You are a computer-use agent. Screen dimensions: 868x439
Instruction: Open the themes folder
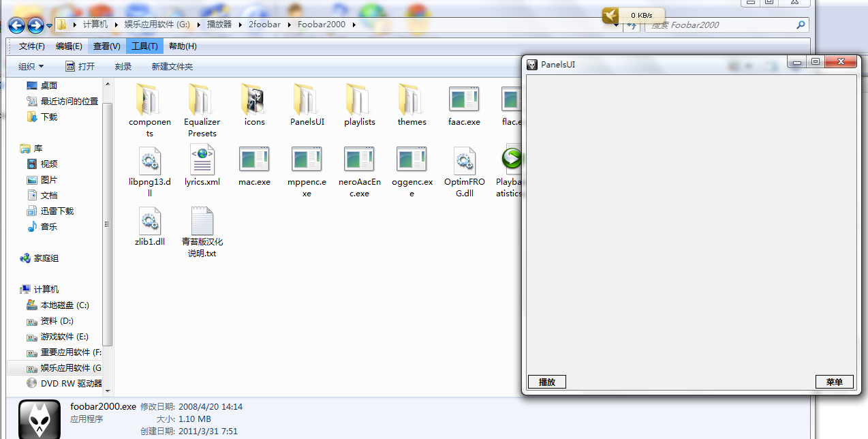click(x=412, y=99)
